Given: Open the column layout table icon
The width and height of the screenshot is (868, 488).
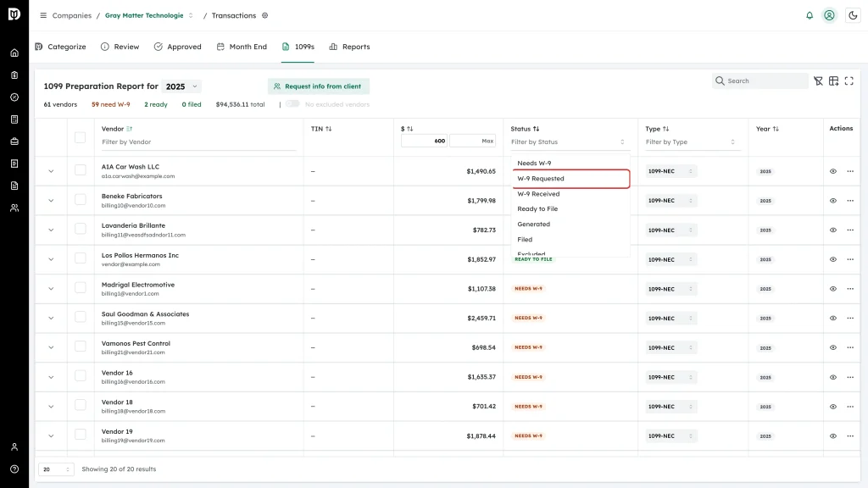Looking at the screenshot, I should coord(834,80).
